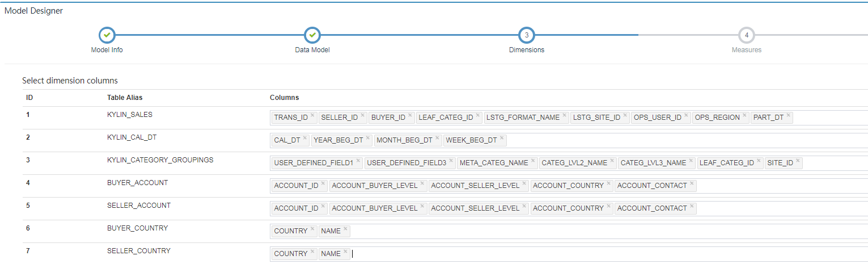Remove META_CATEG_NAME tag from category groupings
This screenshot has height=268, width=868.
tap(533, 161)
